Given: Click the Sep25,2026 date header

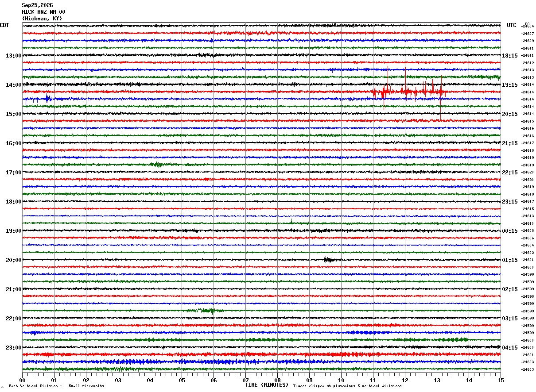Looking at the screenshot, I should (37, 5).
